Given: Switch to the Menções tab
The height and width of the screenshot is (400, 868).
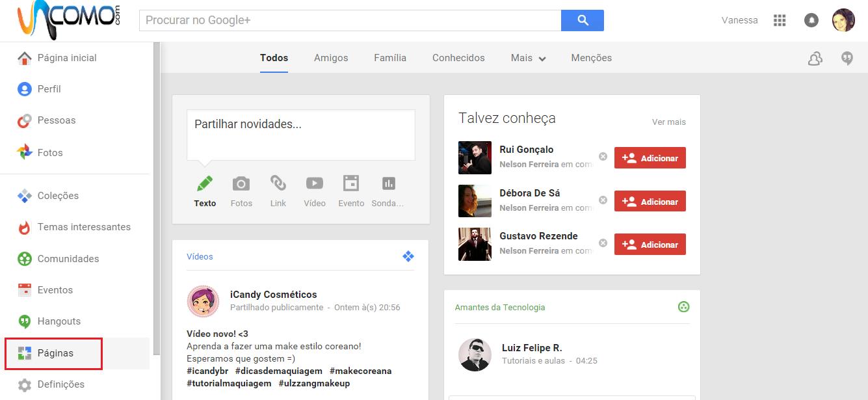Looking at the screenshot, I should coord(591,58).
